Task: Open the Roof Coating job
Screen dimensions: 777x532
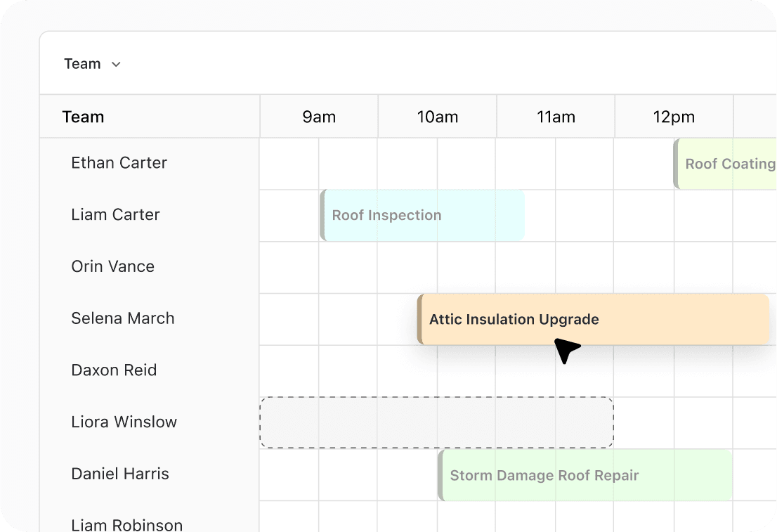Action: (x=725, y=164)
